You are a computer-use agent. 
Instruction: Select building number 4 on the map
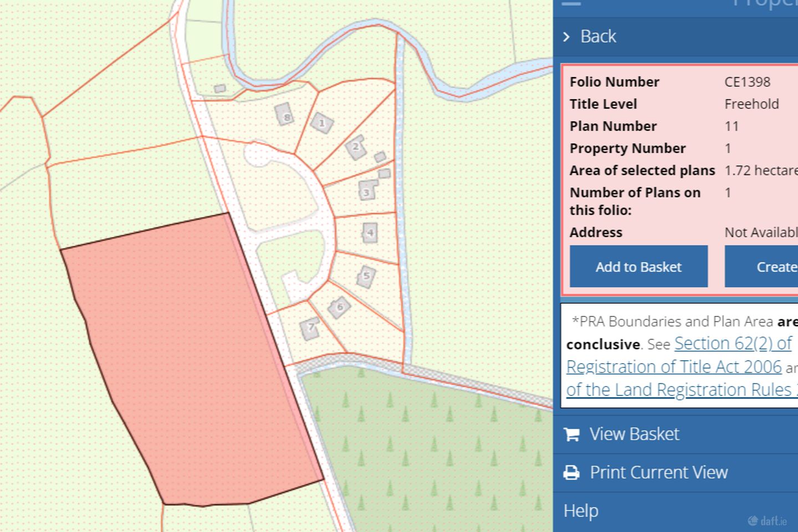[x=370, y=233]
